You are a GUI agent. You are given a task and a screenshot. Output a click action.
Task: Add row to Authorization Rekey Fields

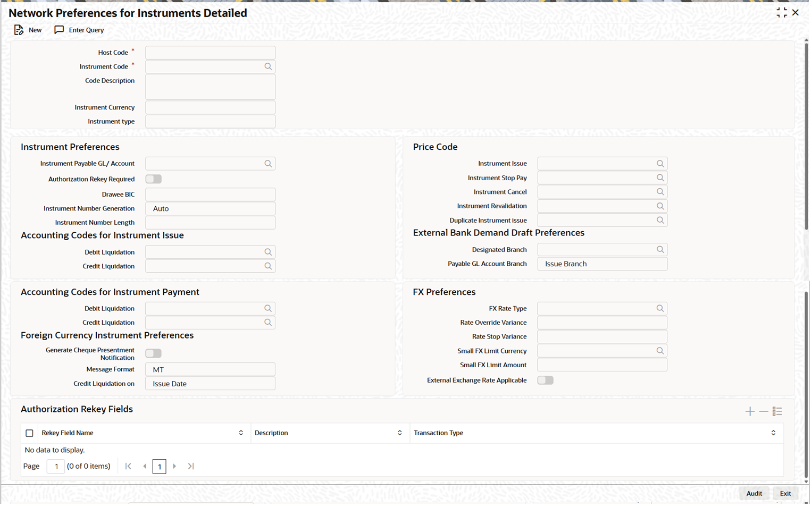(750, 411)
